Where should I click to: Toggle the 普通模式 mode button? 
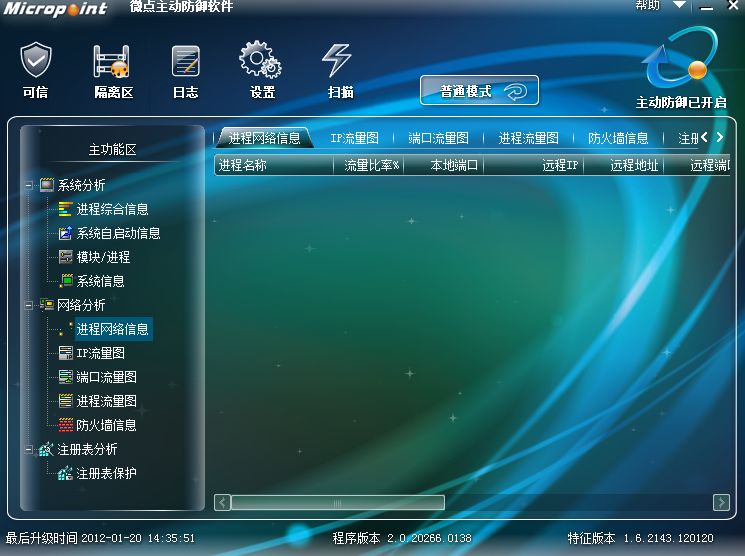(x=479, y=90)
